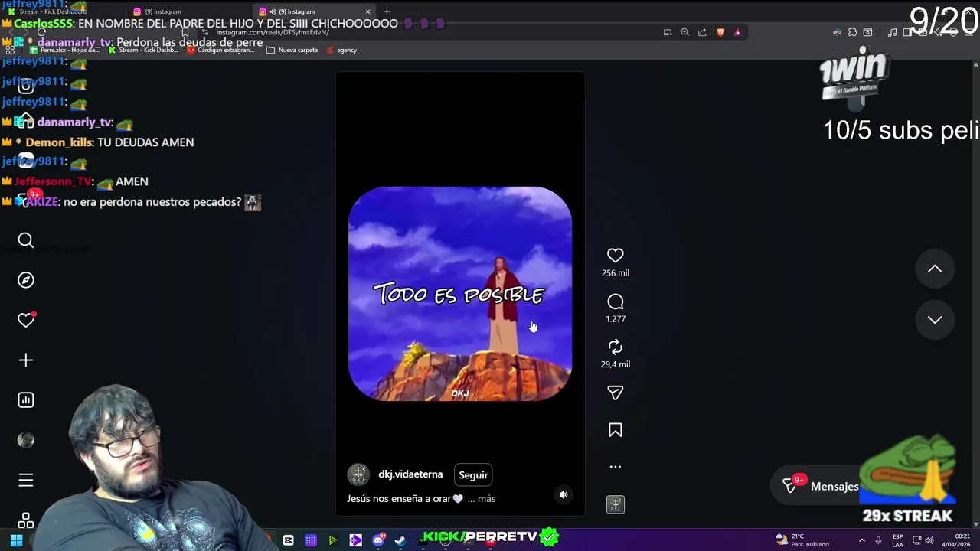The width and height of the screenshot is (980, 551).
Task: Open Brave Shields lion icon
Action: [720, 32]
